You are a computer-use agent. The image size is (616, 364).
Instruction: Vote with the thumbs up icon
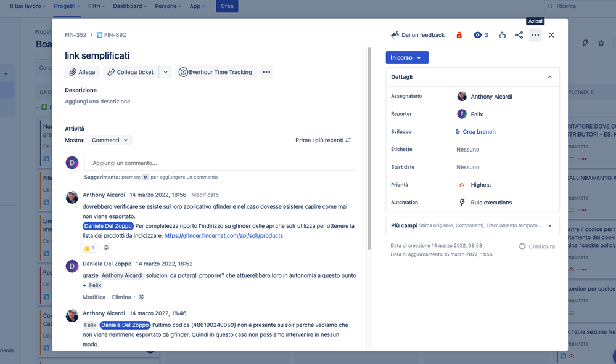[x=502, y=35]
